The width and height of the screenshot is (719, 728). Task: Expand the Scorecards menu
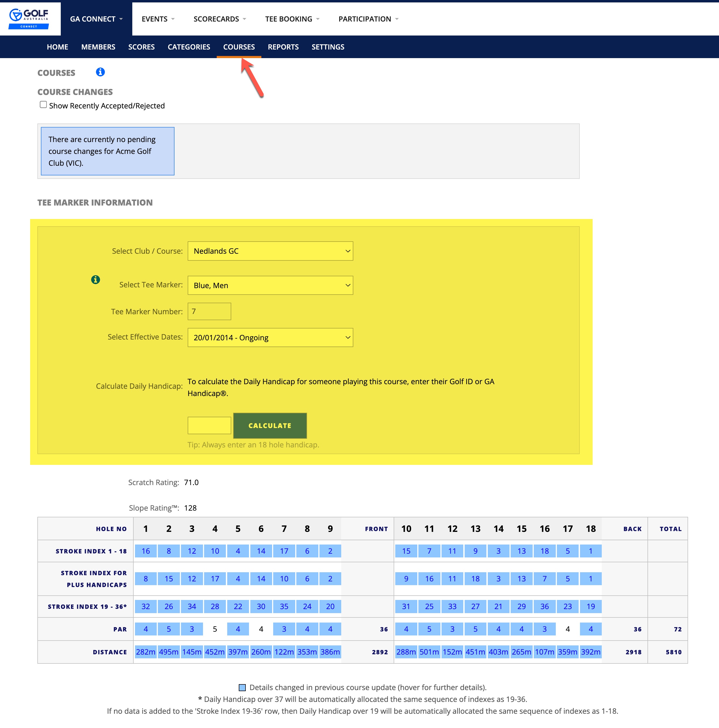[220, 19]
